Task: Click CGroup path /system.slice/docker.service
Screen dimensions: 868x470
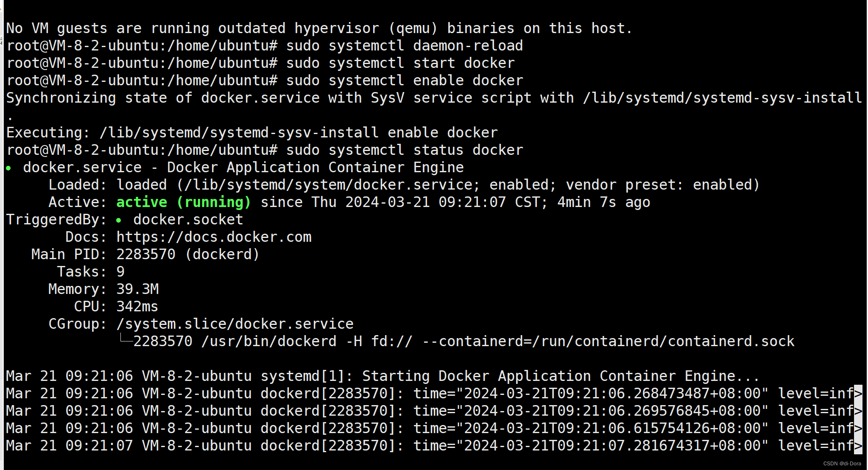Action: [x=234, y=324]
